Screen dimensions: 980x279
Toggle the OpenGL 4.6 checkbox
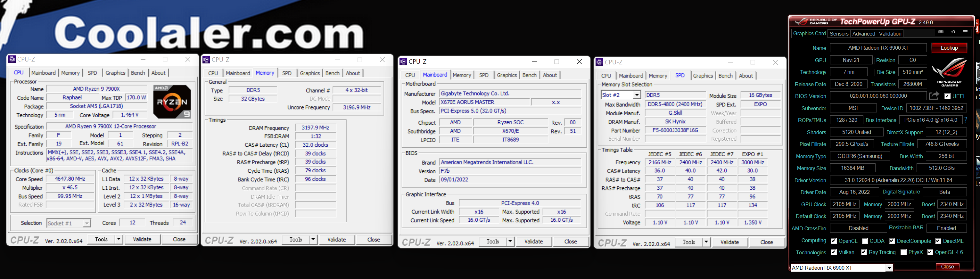[930, 252]
